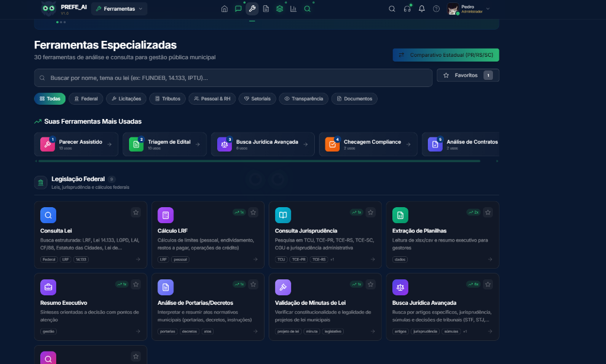Click the Resumo Executivo card's briefcase icon

pyautogui.click(x=49, y=287)
